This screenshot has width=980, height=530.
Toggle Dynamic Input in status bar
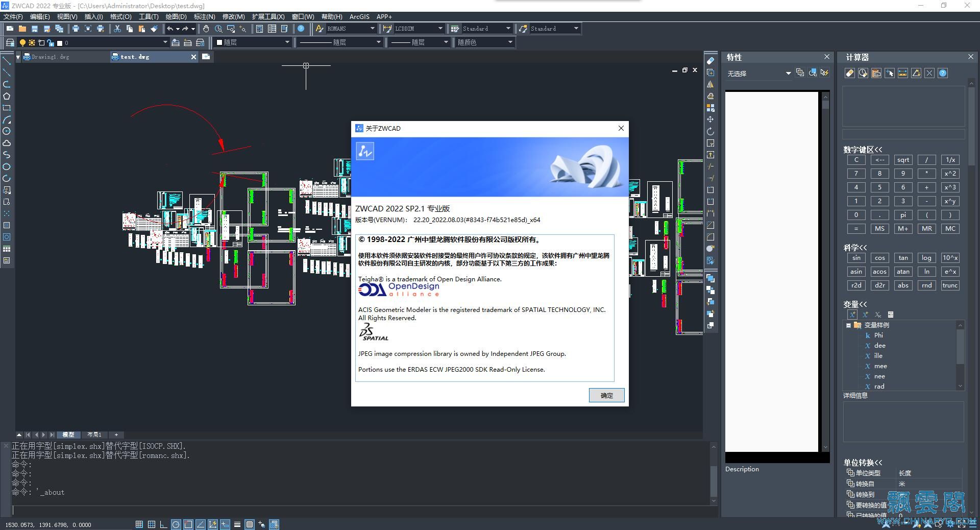pyautogui.click(x=225, y=524)
